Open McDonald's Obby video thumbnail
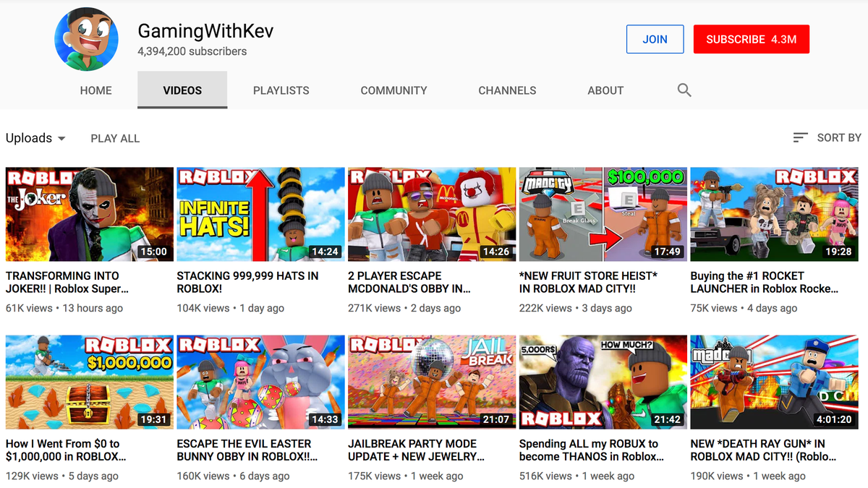The height and width of the screenshot is (488, 868). pyautogui.click(x=432, y=215)
